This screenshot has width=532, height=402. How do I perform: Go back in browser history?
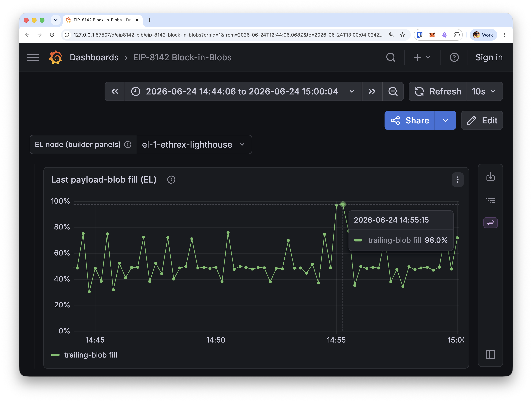coord(27,35)
